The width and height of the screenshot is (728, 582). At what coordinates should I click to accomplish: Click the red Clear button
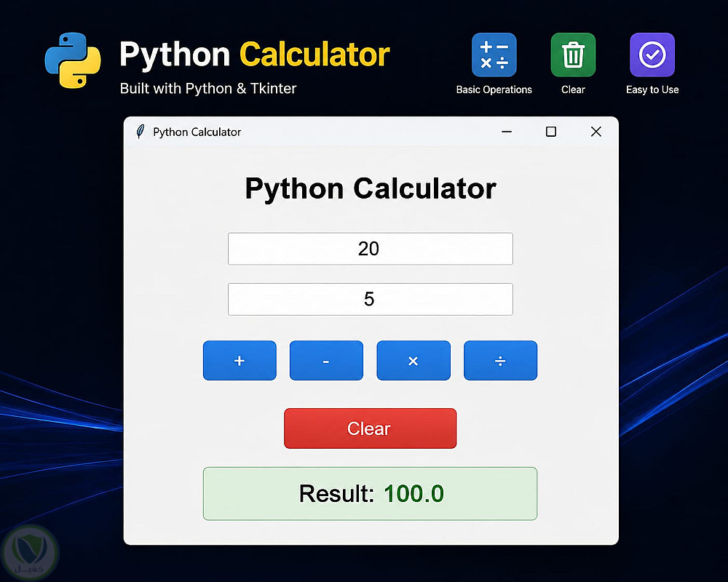[x=370, y=428]
